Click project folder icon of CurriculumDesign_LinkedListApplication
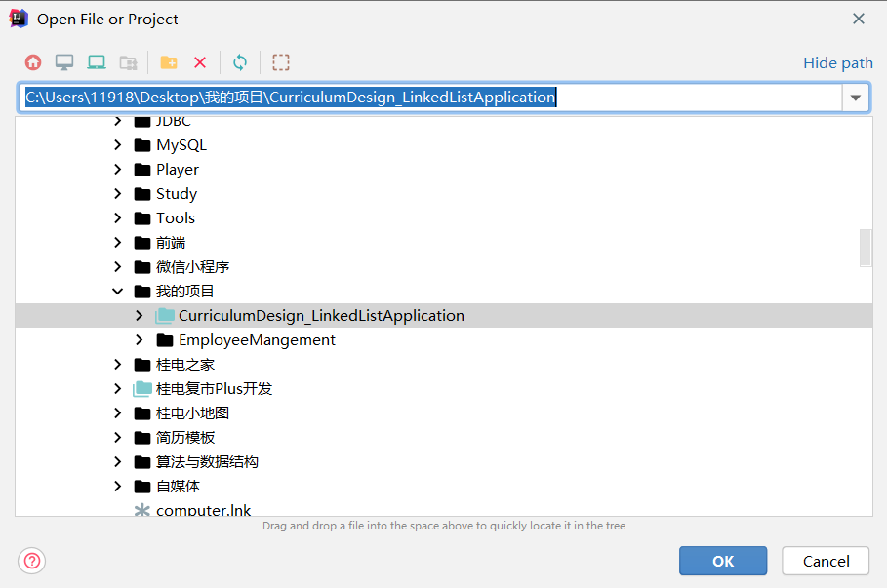The width and height of the screenshot is (887, 588). [165, 316]
